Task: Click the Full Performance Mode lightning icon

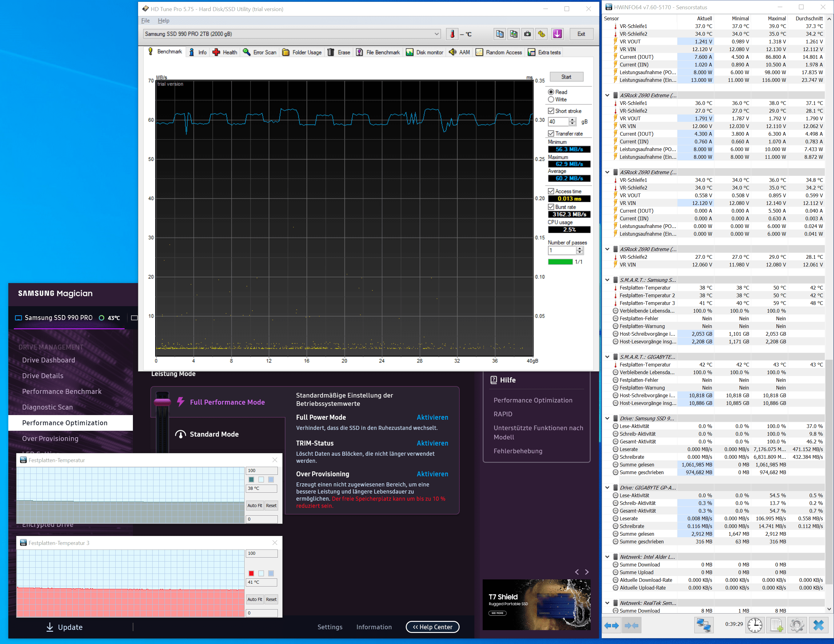Action: click(181, 402)
